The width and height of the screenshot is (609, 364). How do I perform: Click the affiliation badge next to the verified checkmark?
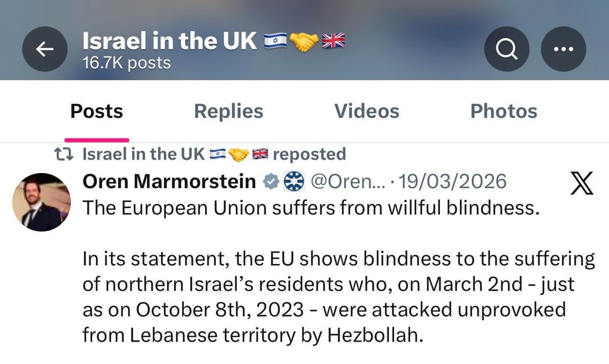(293, 181)
